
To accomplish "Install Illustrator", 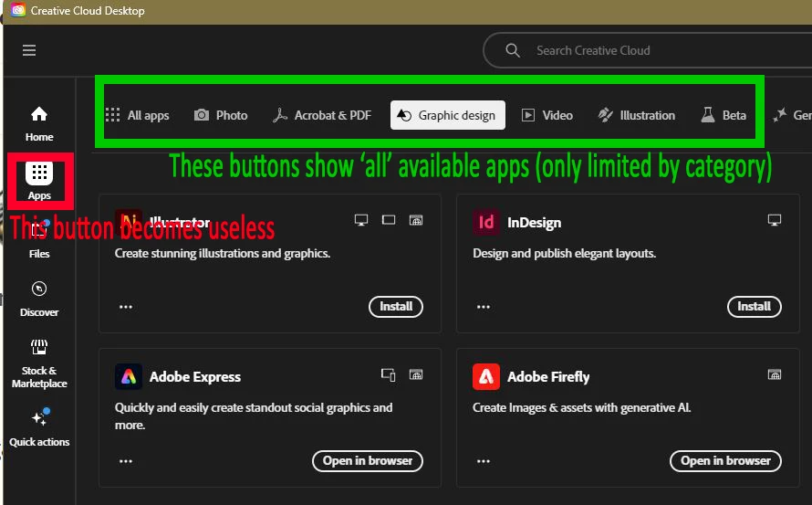I will point(396,307).
